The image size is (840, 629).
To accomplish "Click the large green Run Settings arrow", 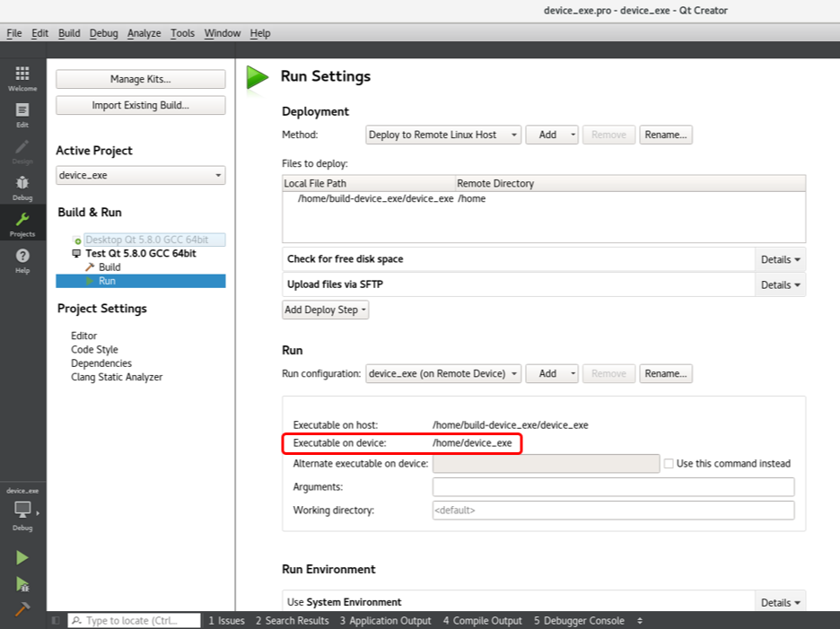I will pos(258,78).
